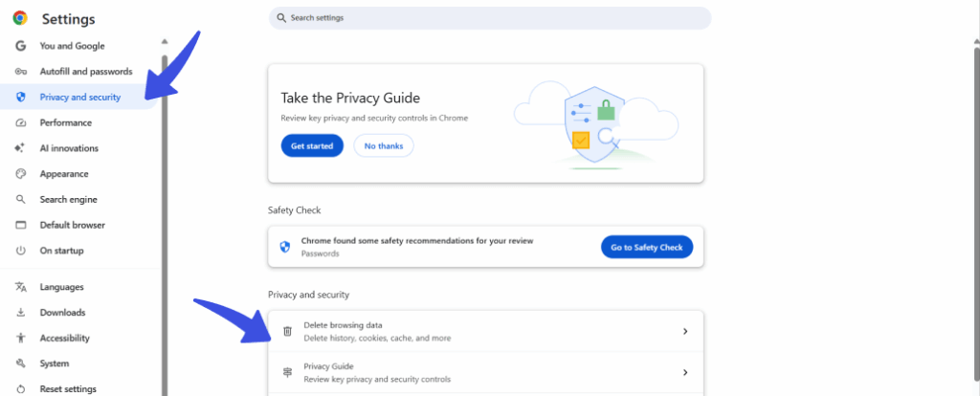Click the Privacy Guide shield illustration
Viewport: 980px width, 396px height.
(x=594, y=125)
